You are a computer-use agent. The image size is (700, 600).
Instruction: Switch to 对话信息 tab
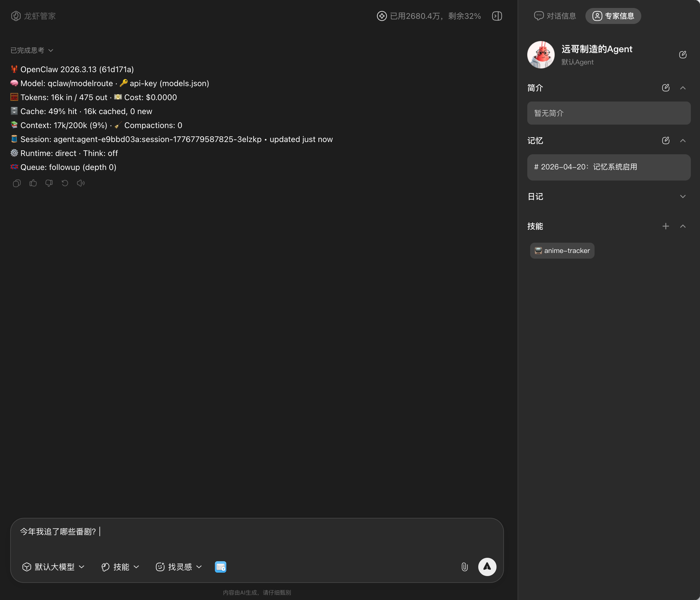(555, 16)
